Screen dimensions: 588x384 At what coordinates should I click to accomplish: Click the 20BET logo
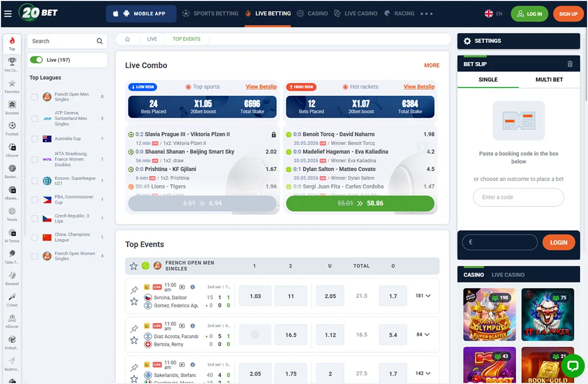tap(38, 13)
